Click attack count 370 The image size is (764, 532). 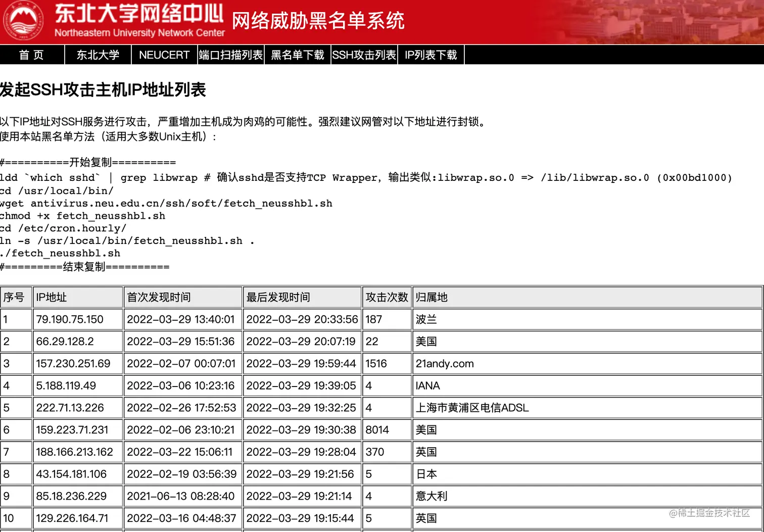coord(375,452)
